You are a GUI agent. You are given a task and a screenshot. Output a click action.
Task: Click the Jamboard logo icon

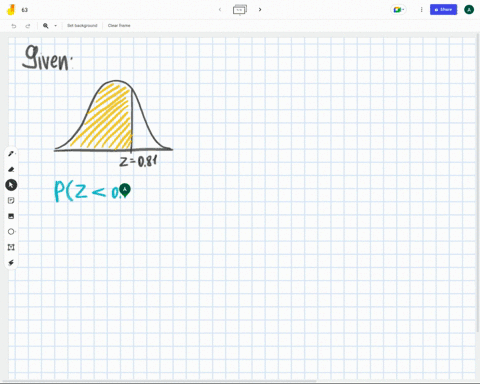(11, 10)
